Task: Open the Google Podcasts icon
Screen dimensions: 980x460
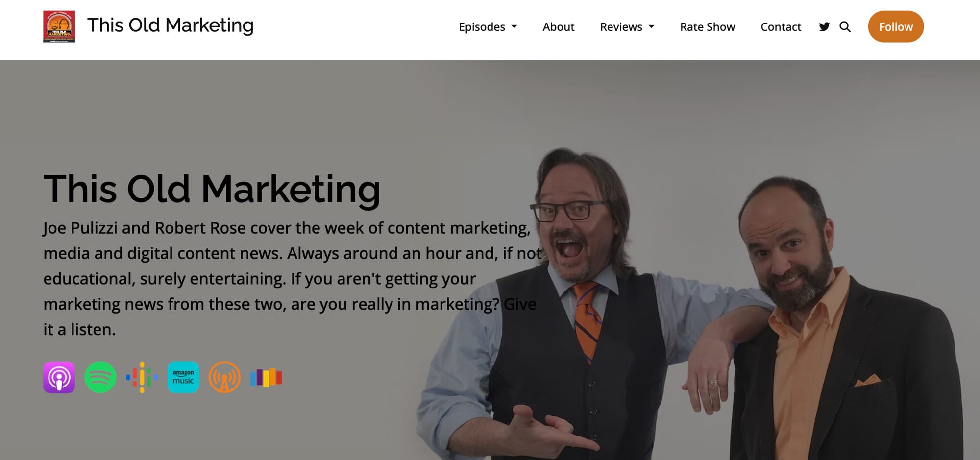Action: coord(142,377)
